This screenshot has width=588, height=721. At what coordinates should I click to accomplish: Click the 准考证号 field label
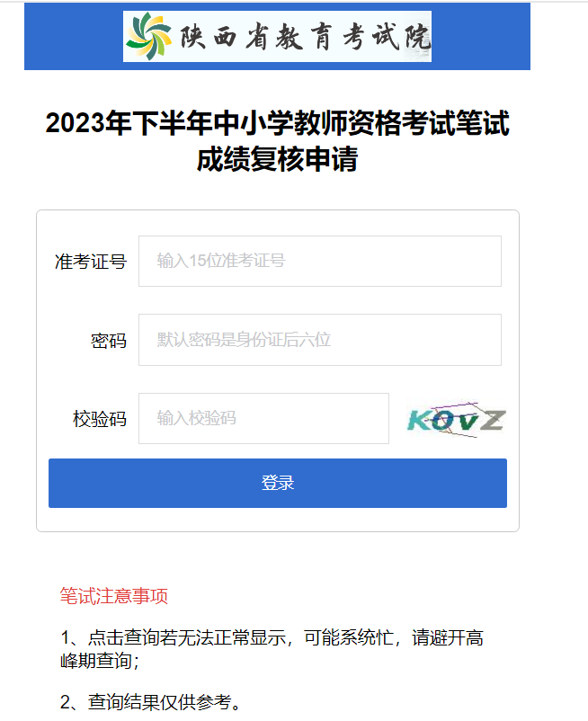coord(91,262)
